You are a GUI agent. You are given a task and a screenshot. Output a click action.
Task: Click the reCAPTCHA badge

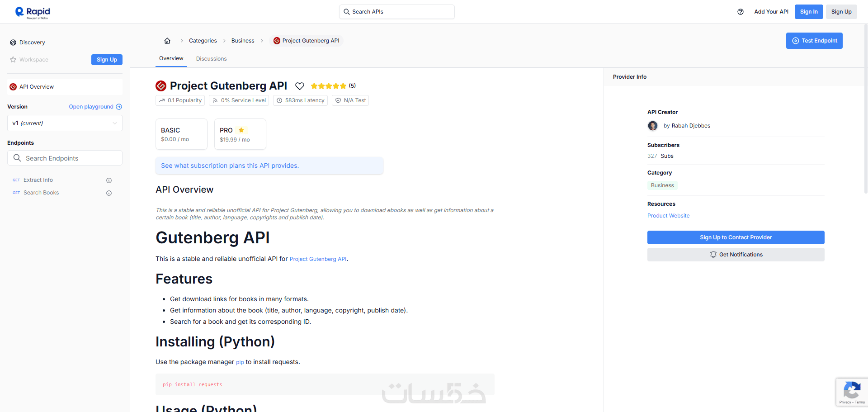point(852,392)
